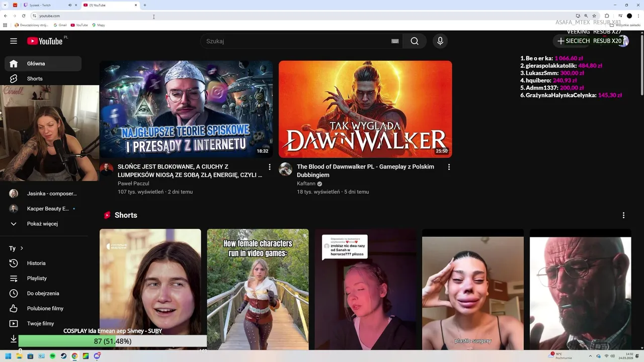Open the on-screen keyboard in search box
The image size is (644, 362).
pyautogui.click(x=395, y=41)
